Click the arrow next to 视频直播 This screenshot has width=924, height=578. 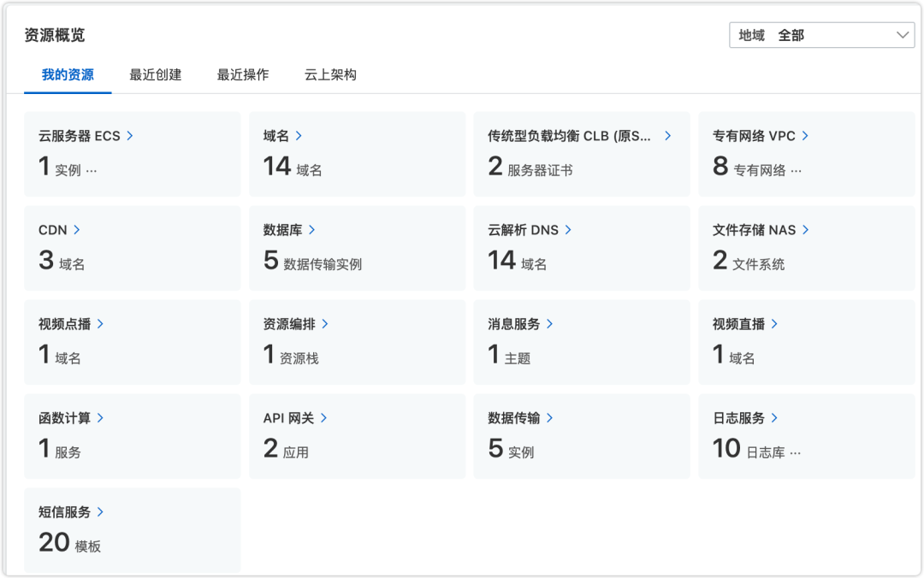[774, 324]
